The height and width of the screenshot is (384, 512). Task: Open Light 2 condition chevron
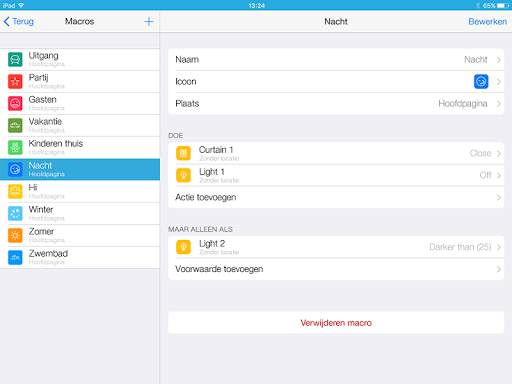click(499, 247)
